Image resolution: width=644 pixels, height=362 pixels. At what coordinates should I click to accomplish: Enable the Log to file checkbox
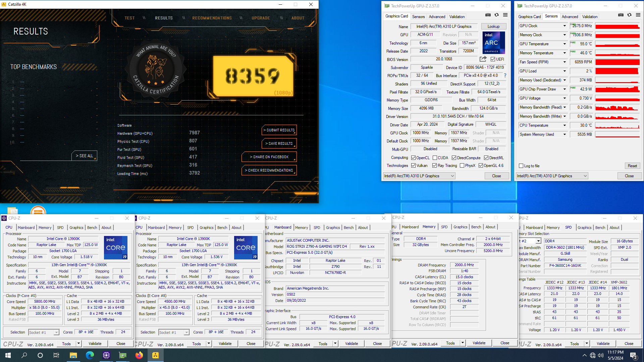tap(521, 166)
